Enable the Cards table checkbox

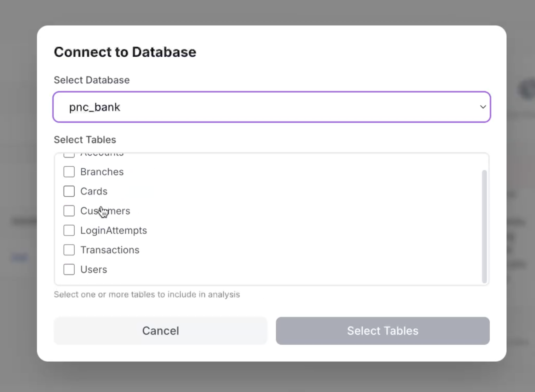pos(69,191)
